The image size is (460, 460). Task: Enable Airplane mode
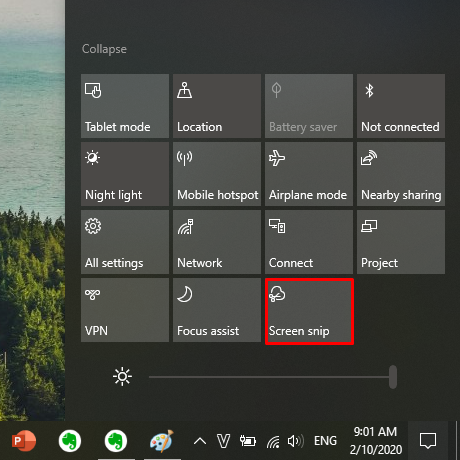(309, 174)
